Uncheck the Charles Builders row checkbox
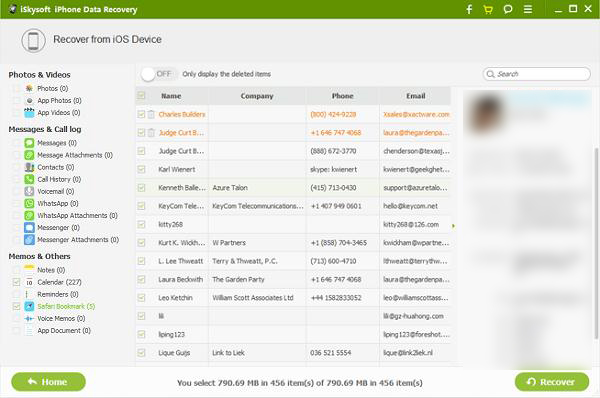Viewport: 600px width, 398px height. (141, 114)
